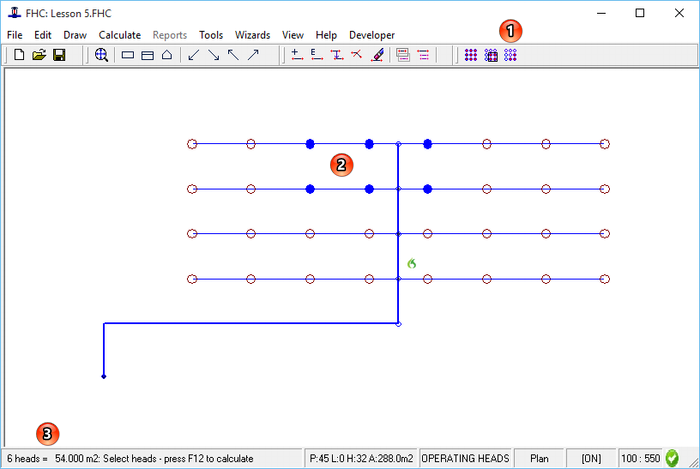
Task: Toggle the [ON] status bar indicator
Action: coord(593,458)
